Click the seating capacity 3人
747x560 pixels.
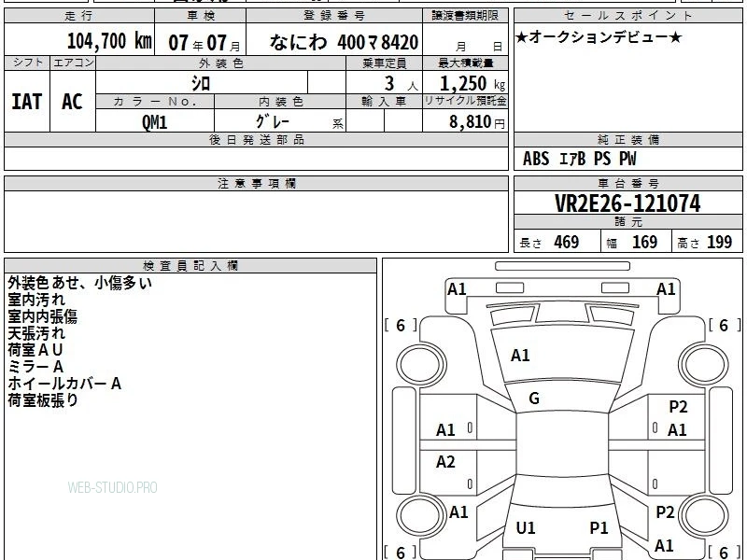[401, 84]
